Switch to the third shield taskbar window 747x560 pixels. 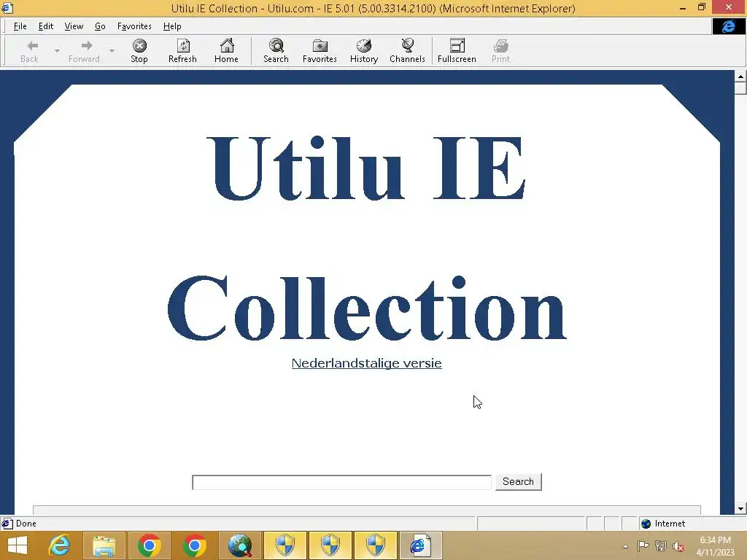coord(375,545)
